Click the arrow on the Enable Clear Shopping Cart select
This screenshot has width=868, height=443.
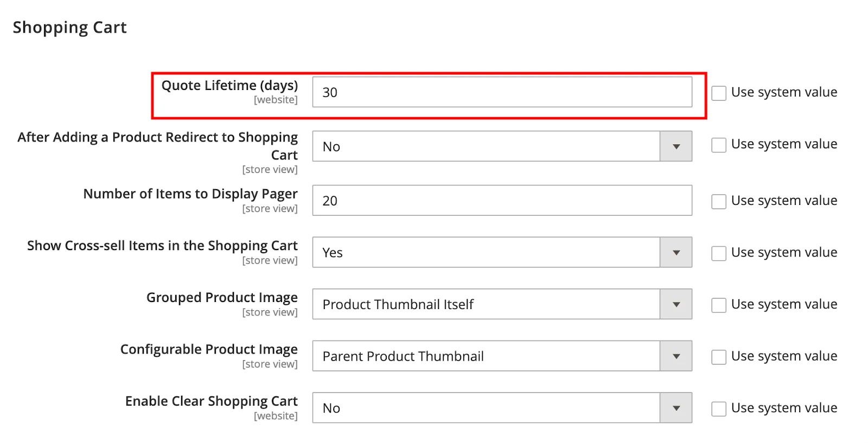(676, 408)
